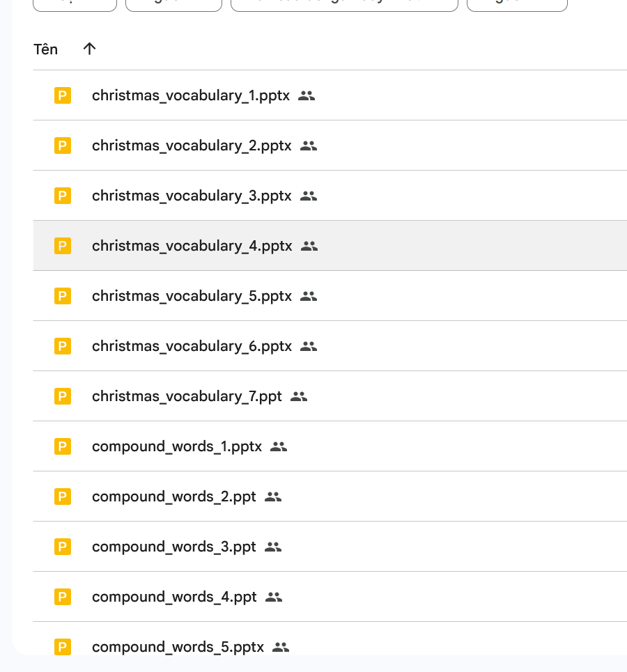Click the PowerPoint icon for christmas_vocabulary_1.pptx
Screen dimensions: 627x672
tap(63, 95)
